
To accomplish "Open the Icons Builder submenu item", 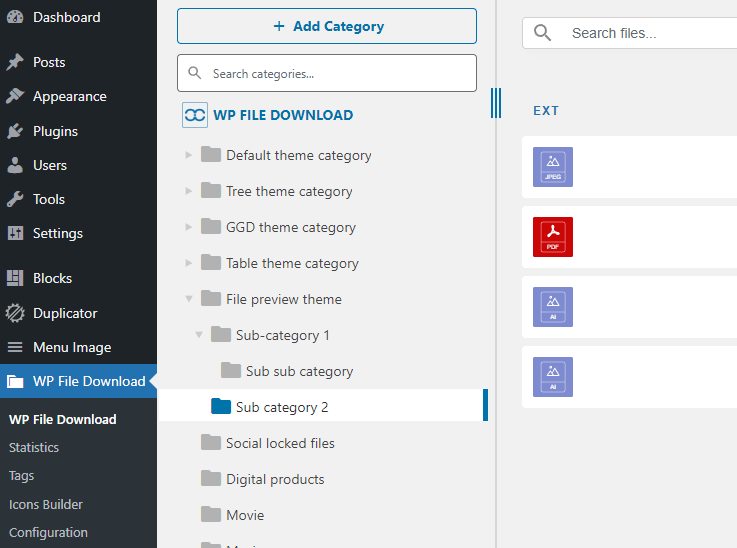I will pos(46,504).
